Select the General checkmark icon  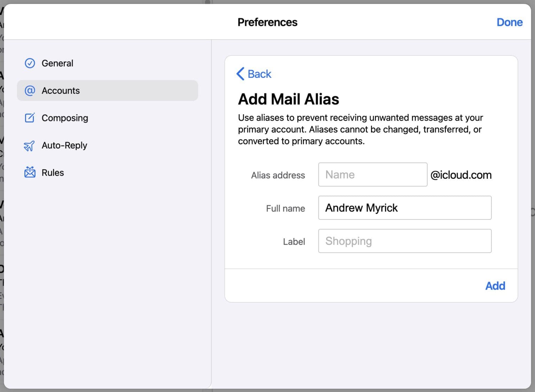click(x=30, y=63)
